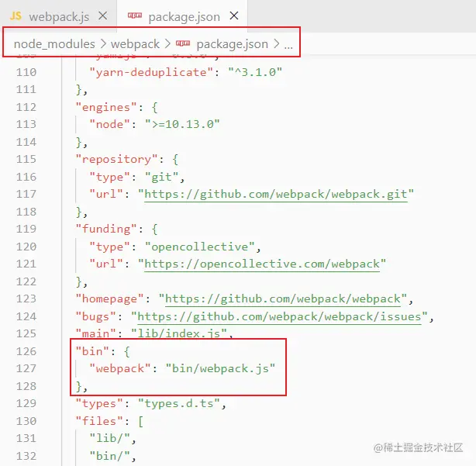This screenshot has width=476, height=466.
Task: Click the "files" key
Action: pyautogui.click(x=99, y=421)
